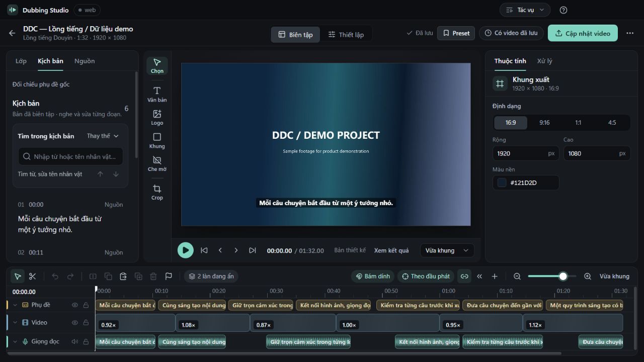
Task: Select the Crop tool
Action: click(x=157, y=192)
